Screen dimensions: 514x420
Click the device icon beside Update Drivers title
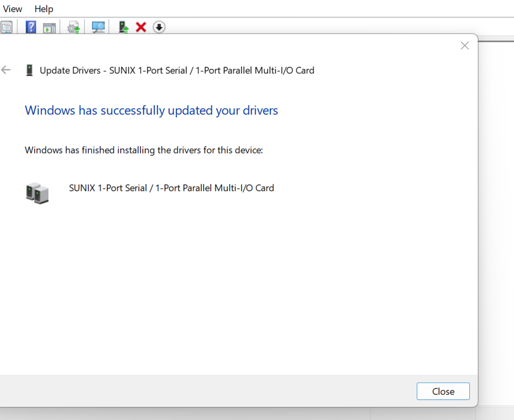click(x=29, y=70)
